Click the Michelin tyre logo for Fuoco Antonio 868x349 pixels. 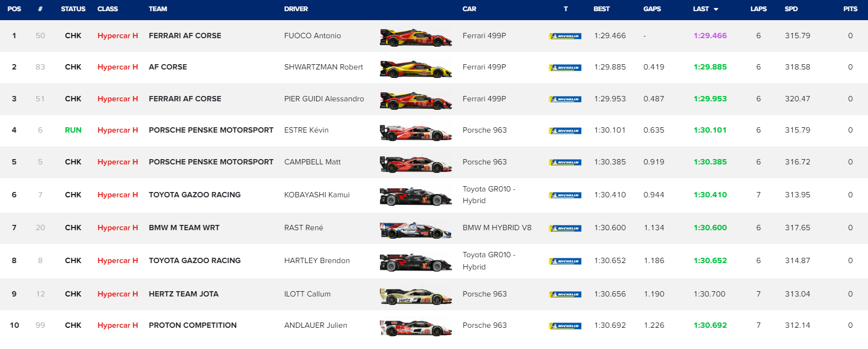click(565, 36)
